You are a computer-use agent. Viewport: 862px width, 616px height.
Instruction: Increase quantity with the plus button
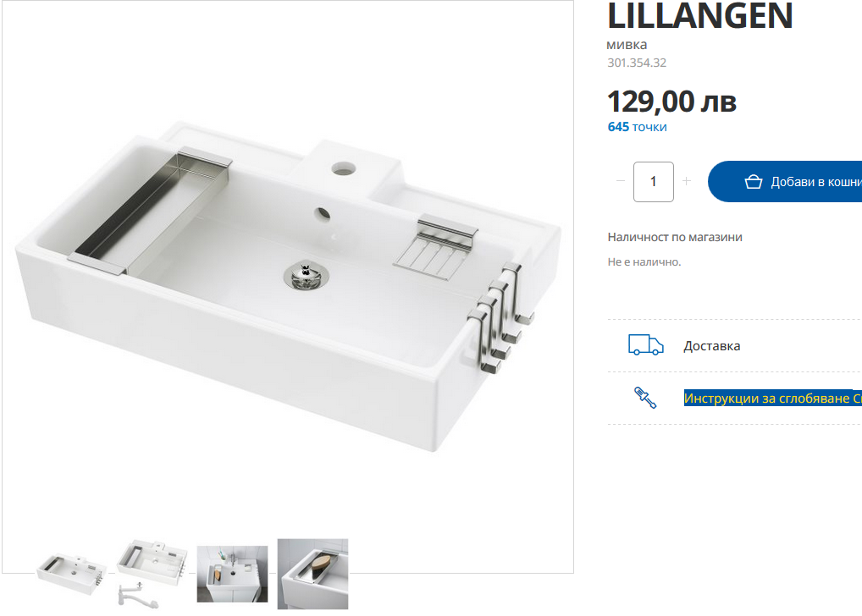pos(686,181)
